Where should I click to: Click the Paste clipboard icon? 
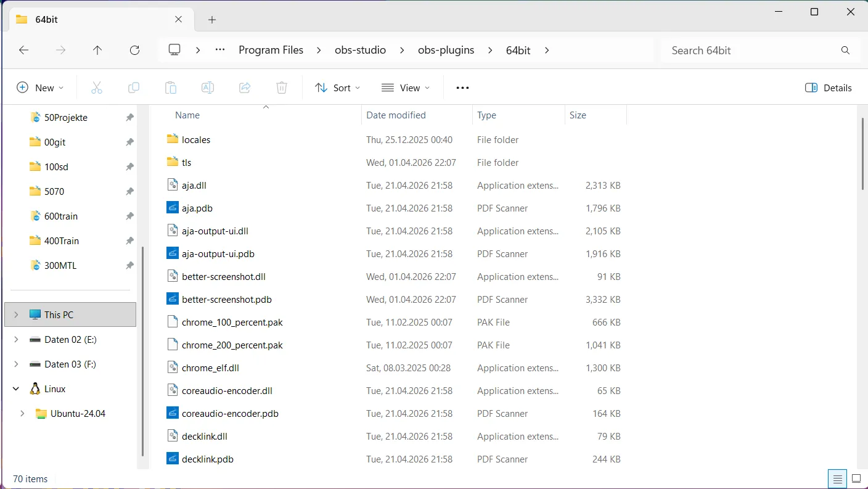coord(171,88)
